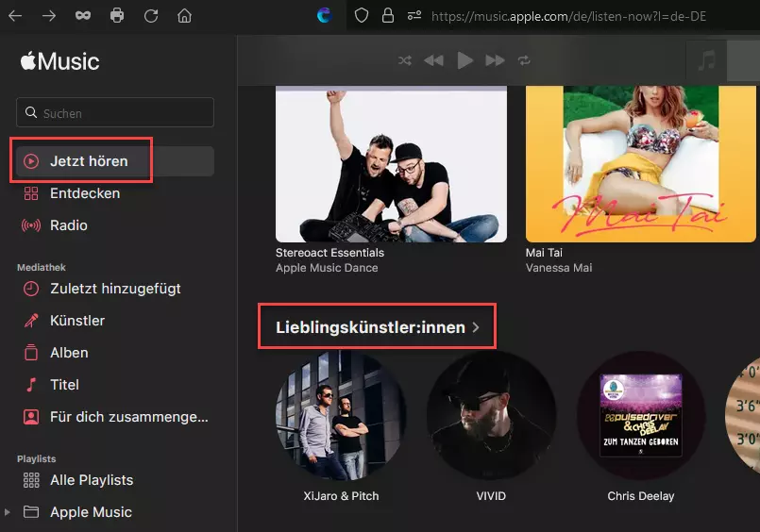Open Künstler in Mediathek
This screenshot has width=760, height=532.
point(115,321)
